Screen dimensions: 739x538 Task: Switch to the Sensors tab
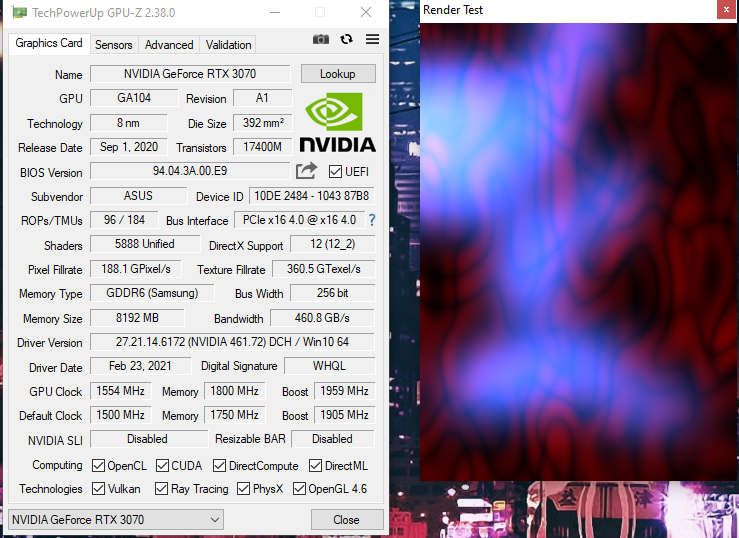[x=114, y=45]
